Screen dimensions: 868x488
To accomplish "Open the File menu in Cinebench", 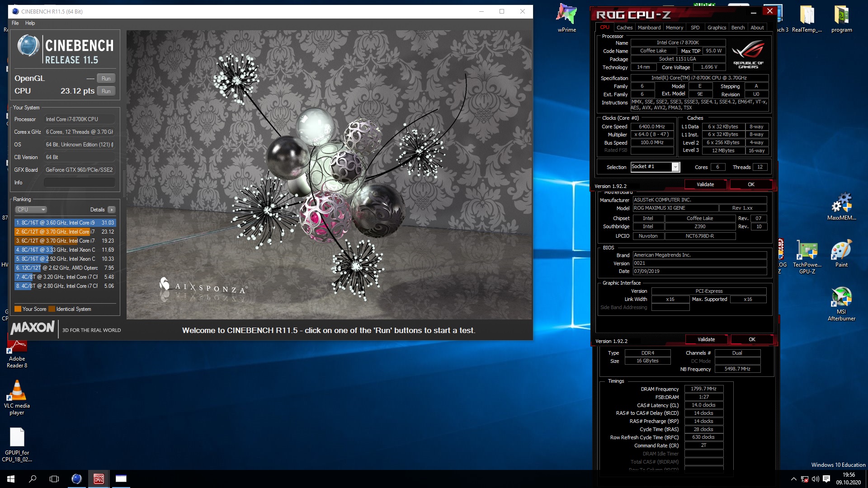I will [x=15, y=23].
